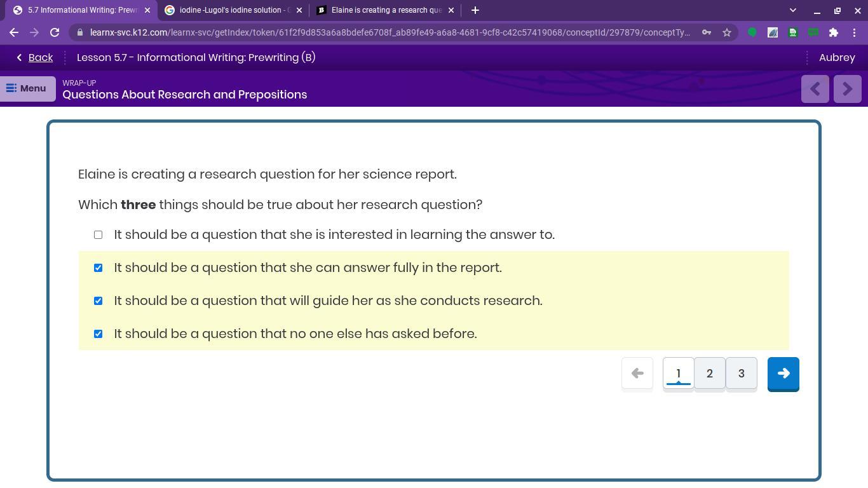Screen dimensions: 868x488
Task: Click the Back link
Action: (x=35, y=58)
